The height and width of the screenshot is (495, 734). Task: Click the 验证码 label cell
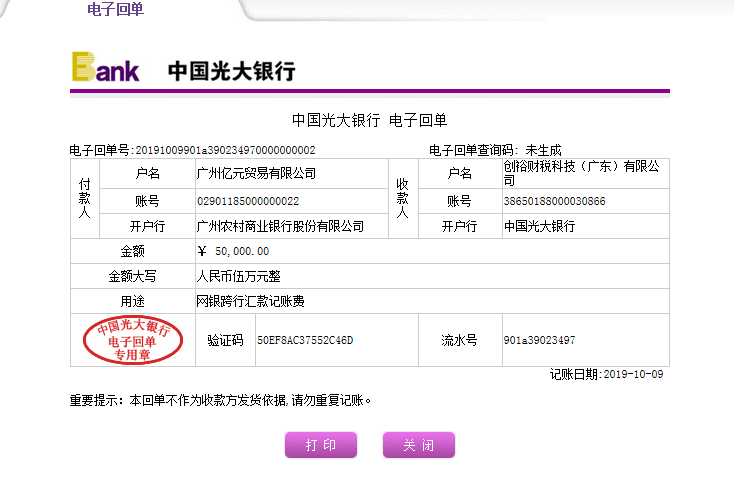pyautogui.click(x=225, y=340)
